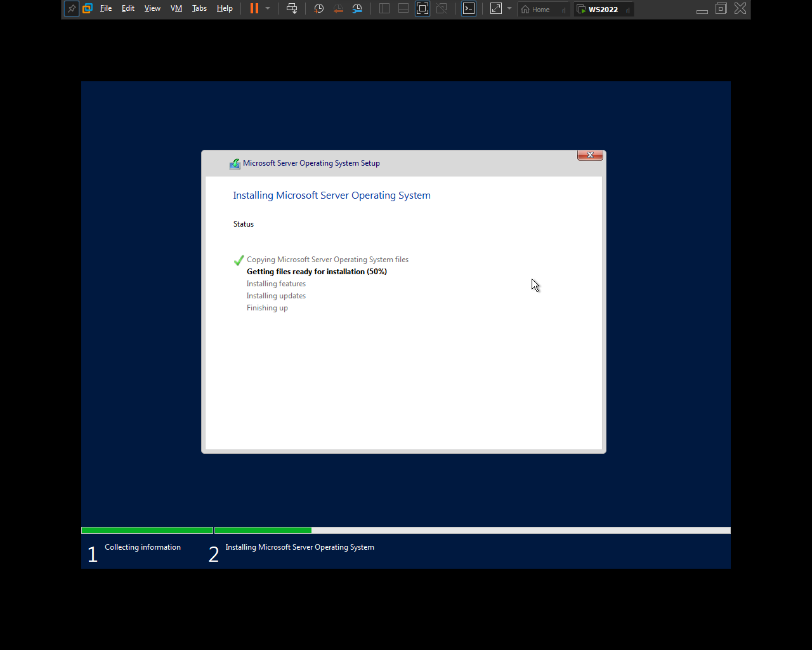The image size is (812, 650).
Task: Enter full screen mode
Action: pyautogui.click(x=422, y=9)
